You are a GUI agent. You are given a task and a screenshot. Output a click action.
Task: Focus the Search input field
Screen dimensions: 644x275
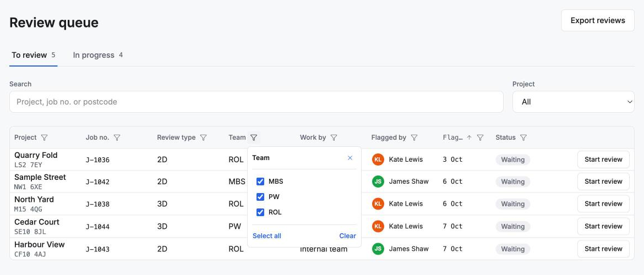click(x=256, y=102)
